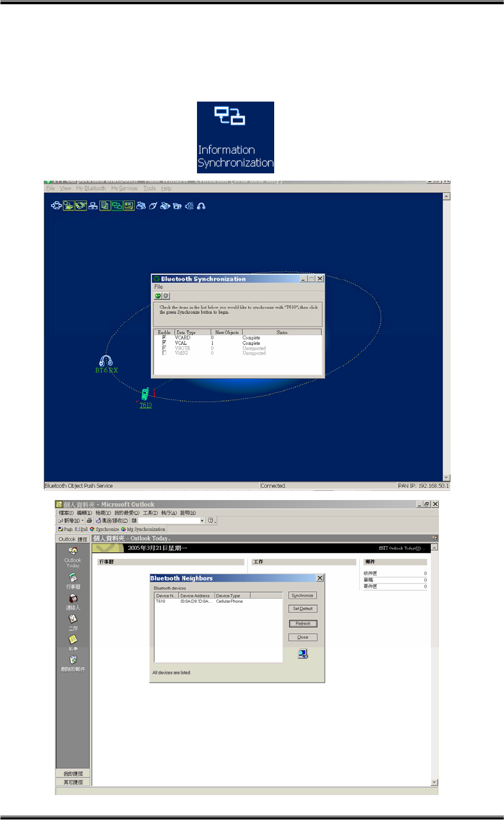
Task: Click the 其它捷徑 shortcuts group button
Action: coord(73,782)
